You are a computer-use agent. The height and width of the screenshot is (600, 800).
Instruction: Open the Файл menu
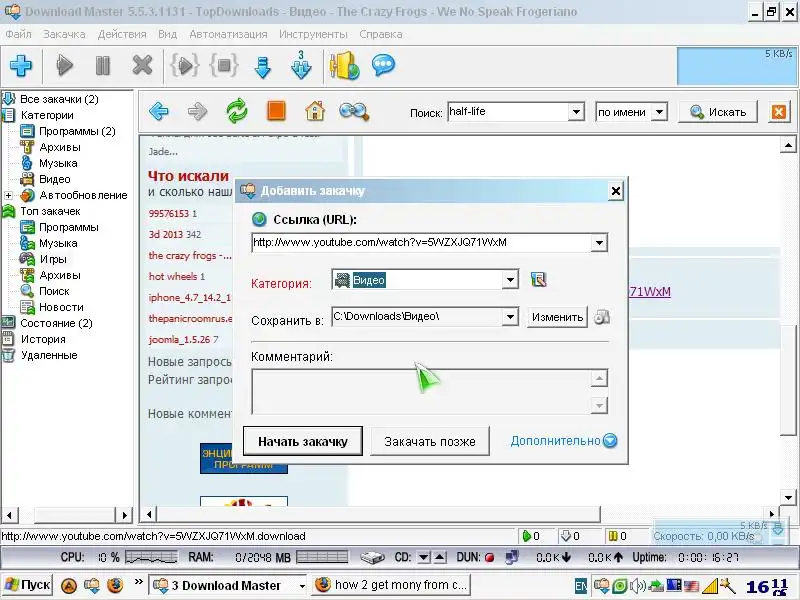18,34
